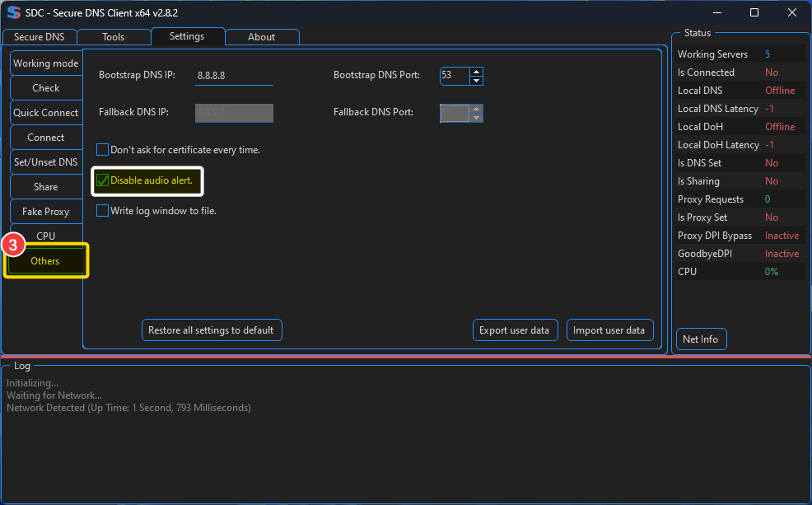Maximize the SDC window
Image resolution: width=812 pixels, height=505 pixels.
[754, 12]
